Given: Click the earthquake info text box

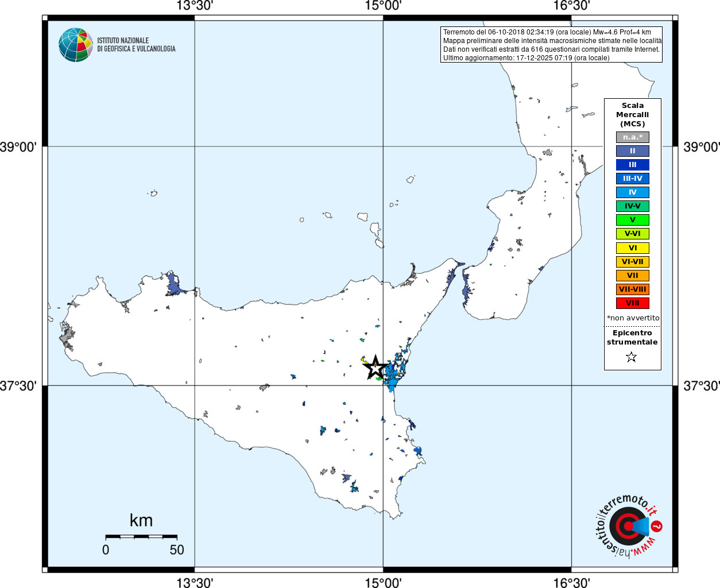Looking at the screenshot, I should pyautogui.click(x=552, y=45).
